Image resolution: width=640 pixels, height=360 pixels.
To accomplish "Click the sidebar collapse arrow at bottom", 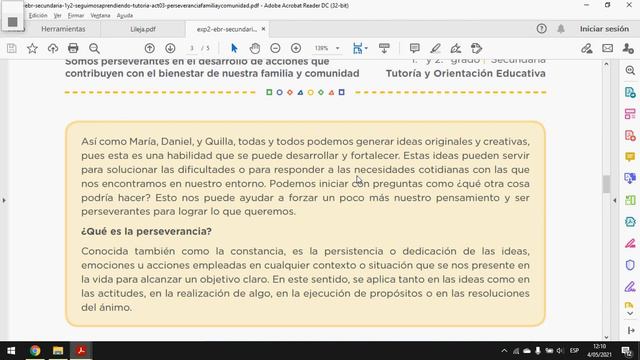I will [630, 330].
